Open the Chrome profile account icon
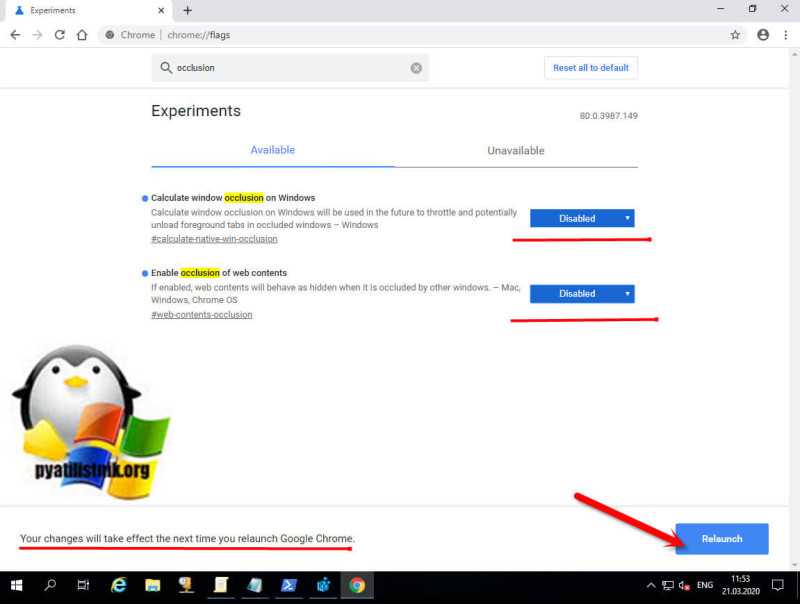Screen dimensions: 800x604 [x=763, y=35]
